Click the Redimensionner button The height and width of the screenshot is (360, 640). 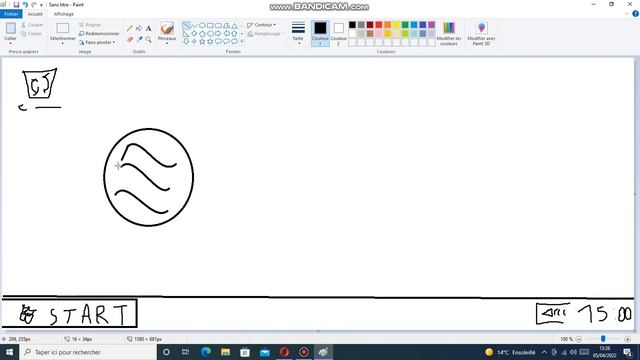click(x=99, y=33)
